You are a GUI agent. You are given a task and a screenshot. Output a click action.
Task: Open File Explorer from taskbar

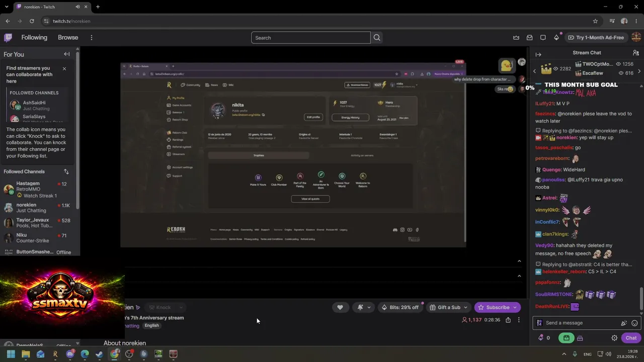point(26,354)
